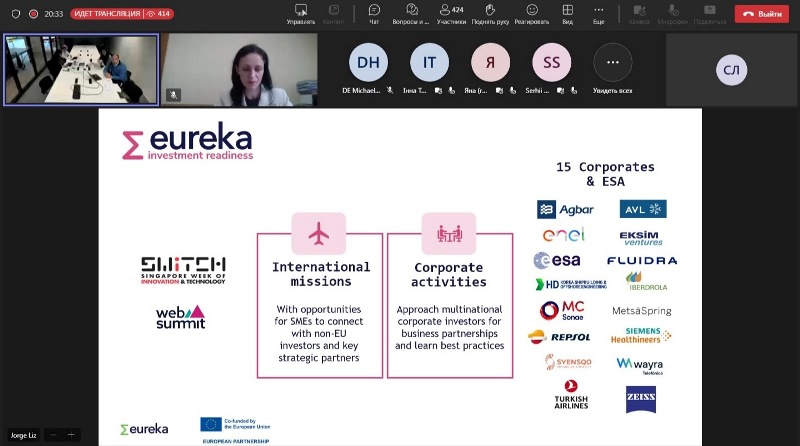Image resolution: width=800 pixels, height=446 pixels.
Task: Select the DH participant avatar
Action: coord(368,62)
